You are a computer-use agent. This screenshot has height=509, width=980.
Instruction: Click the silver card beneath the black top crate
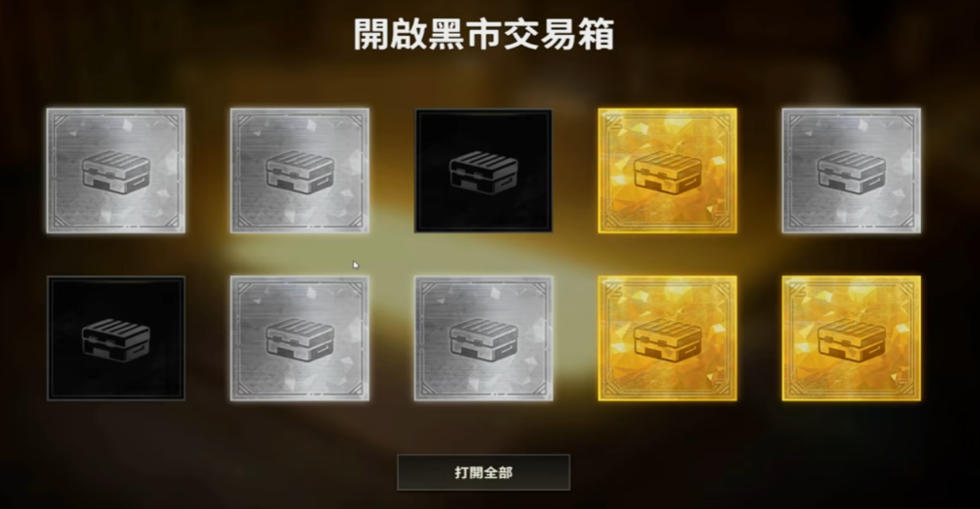pyautogui.click(x=483, y=337)
